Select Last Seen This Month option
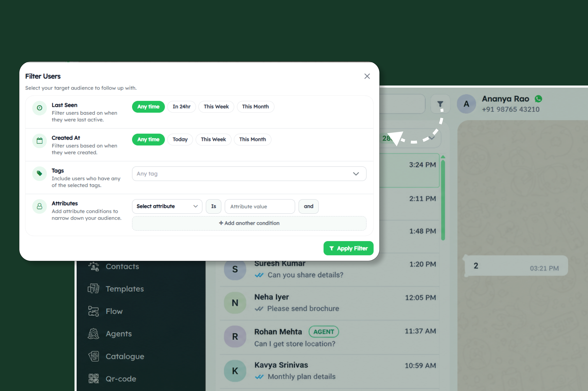The width and height of the screenshot is (588, 391). [255, 107]
